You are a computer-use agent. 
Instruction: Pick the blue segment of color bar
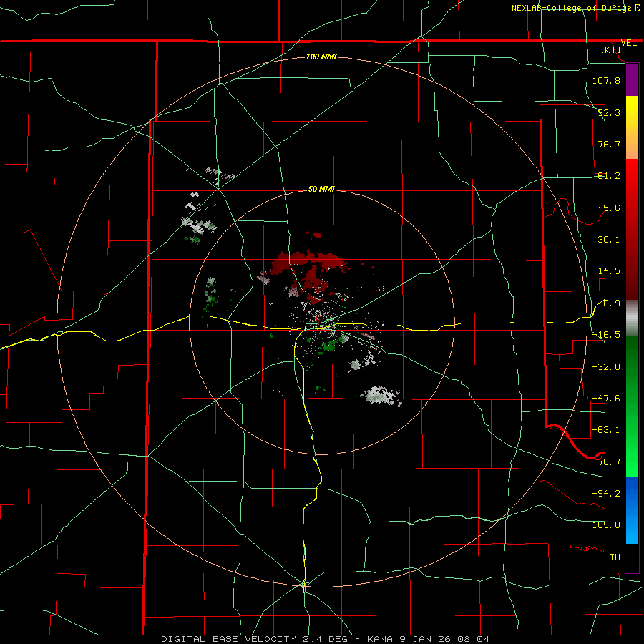(x=632, y=510)
